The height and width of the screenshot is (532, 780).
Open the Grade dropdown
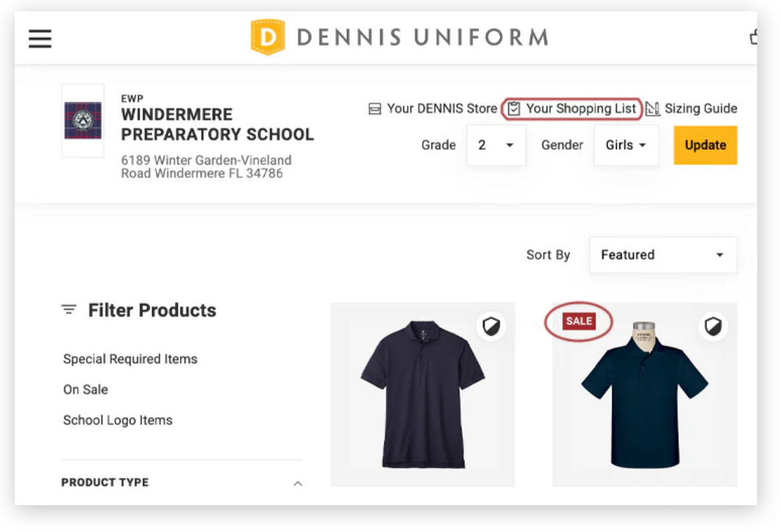click(x=496, y=146)
